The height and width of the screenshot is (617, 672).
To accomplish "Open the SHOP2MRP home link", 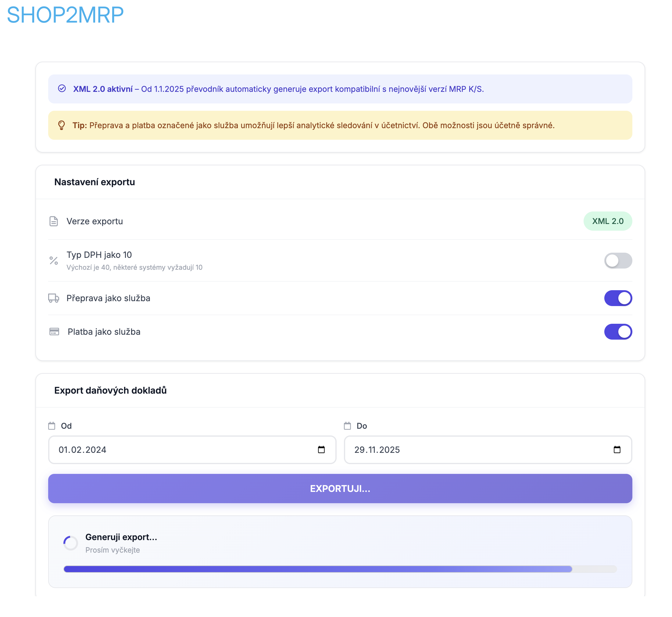I will [65, 15].
